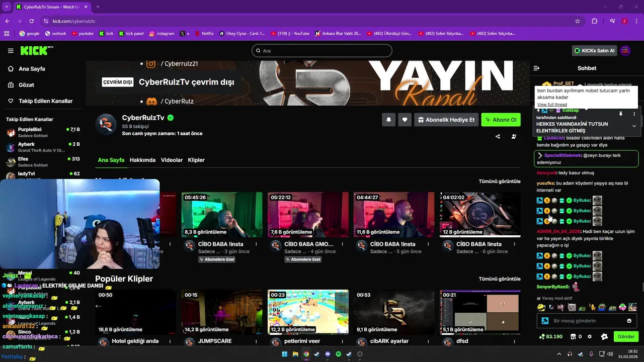644x362 pixels.
Task: Open options for cibARK ayarlar clip
Action: pos(428,341)
